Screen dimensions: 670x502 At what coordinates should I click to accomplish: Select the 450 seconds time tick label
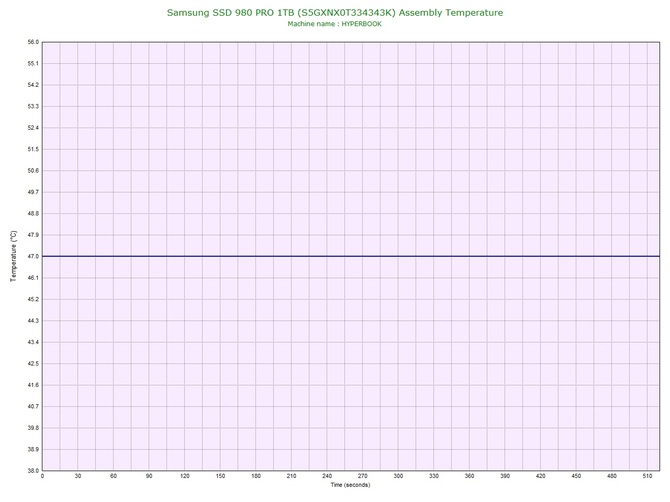pos(576,476)
